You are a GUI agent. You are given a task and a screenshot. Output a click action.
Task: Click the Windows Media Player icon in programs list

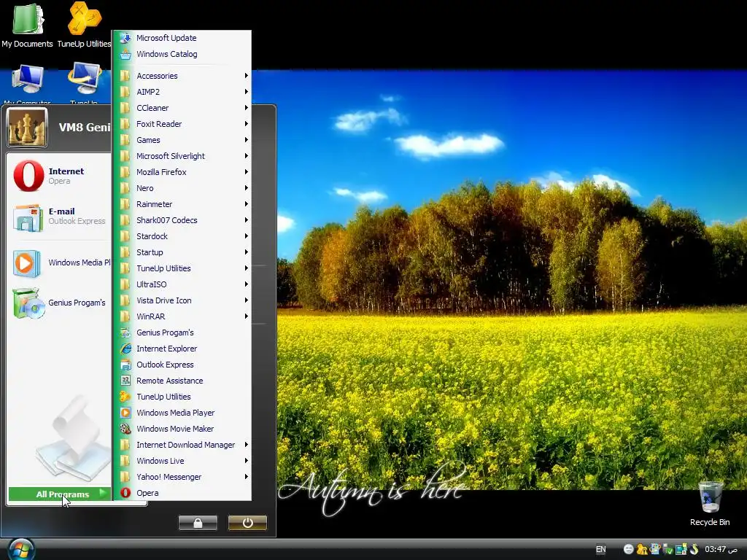(x=125, y=413)
